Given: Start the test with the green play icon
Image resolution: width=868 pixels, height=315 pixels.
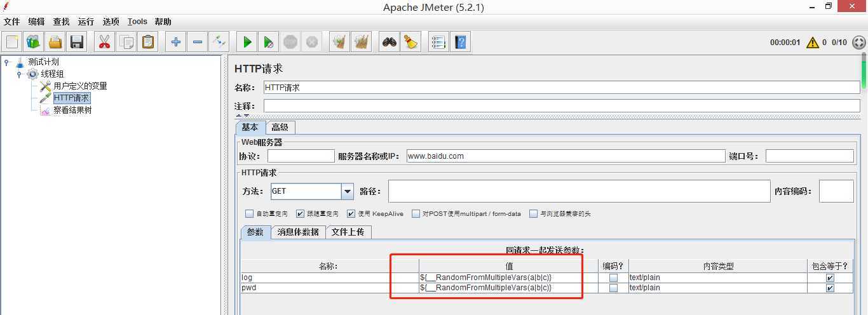Looking at the screenshot, I should (247, 42).
